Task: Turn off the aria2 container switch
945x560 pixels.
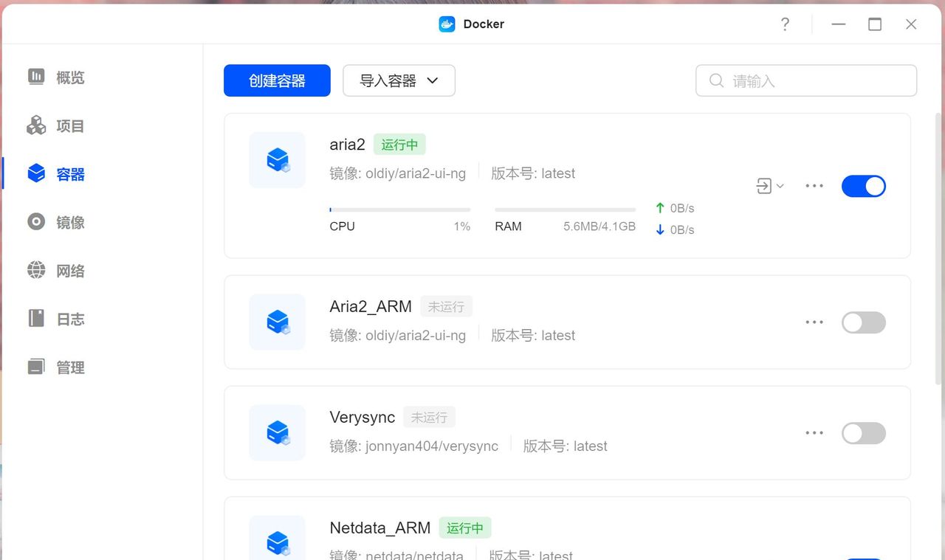Action: 864,186
